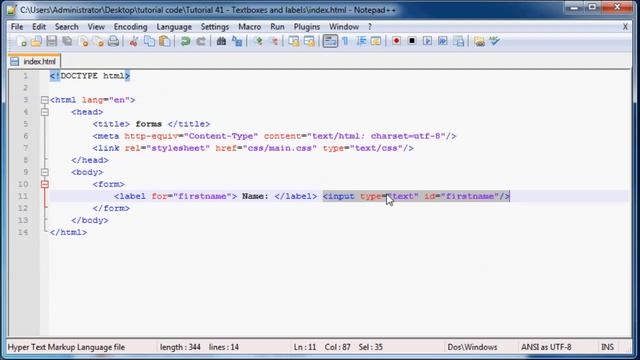Save the document with the Save icon
The image size is (640, 360).
51,41
